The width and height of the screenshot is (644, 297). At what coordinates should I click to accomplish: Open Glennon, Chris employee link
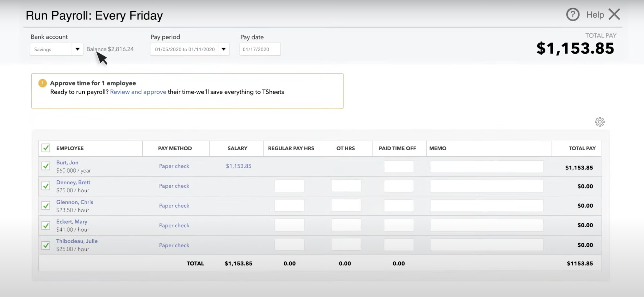click(74, 202)
